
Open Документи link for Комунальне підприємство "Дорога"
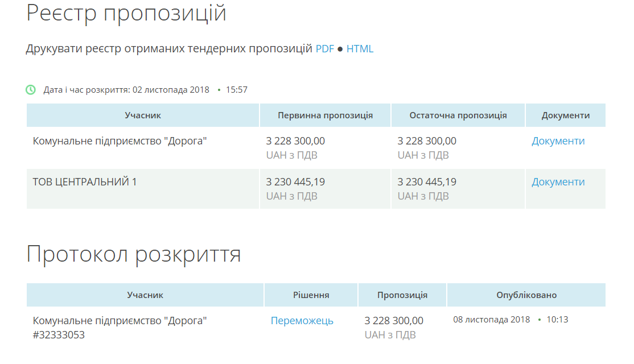click(x=558, y=141)
